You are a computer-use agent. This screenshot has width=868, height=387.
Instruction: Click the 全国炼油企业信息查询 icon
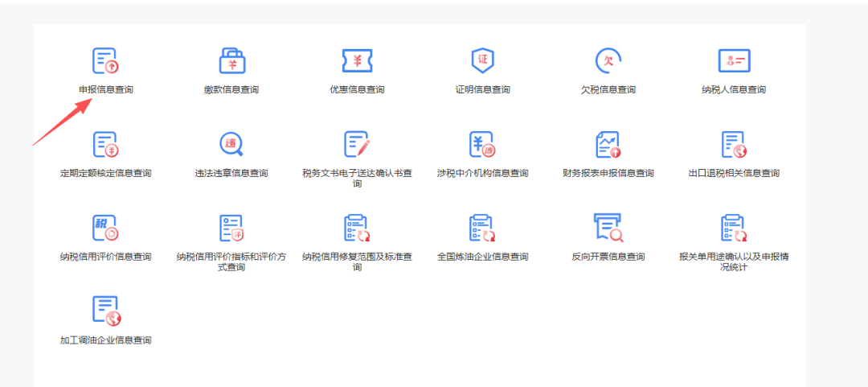tap(482, 228)
